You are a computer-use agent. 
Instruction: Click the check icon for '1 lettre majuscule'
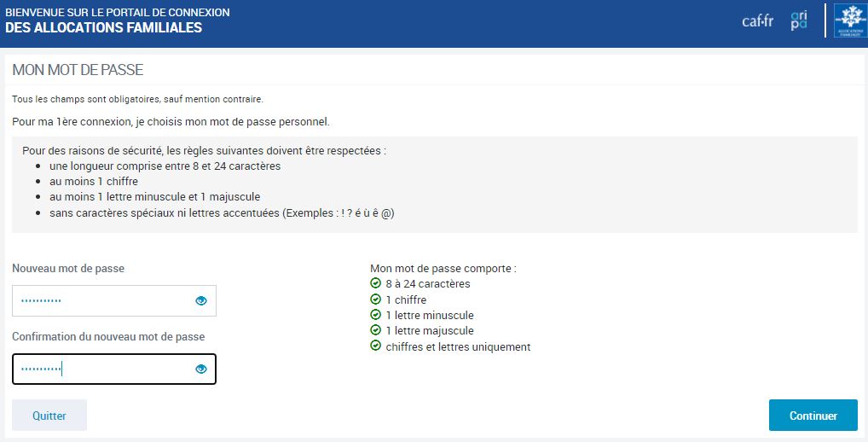pyautogui.click(x=375, y=330)
